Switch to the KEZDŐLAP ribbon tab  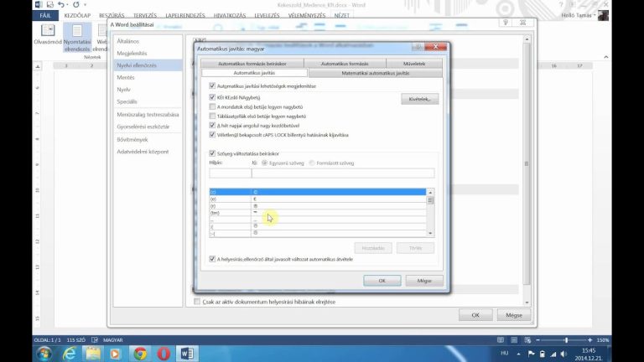[77, 15]
